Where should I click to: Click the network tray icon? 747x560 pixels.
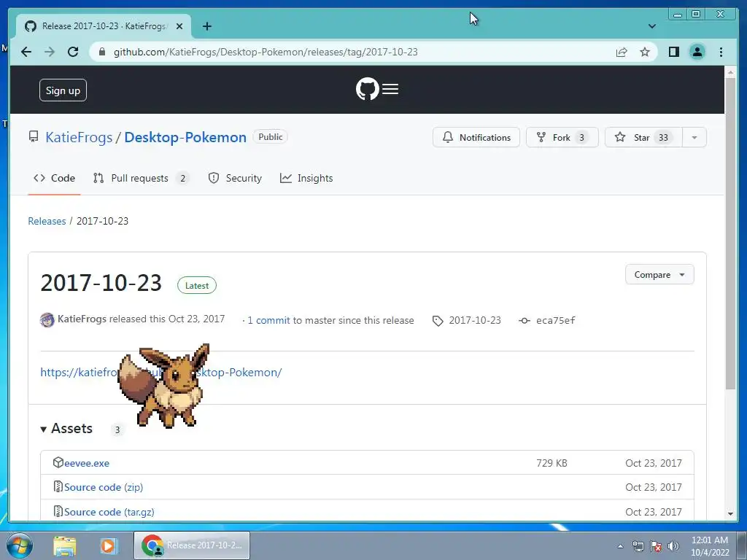coord(638,546)
